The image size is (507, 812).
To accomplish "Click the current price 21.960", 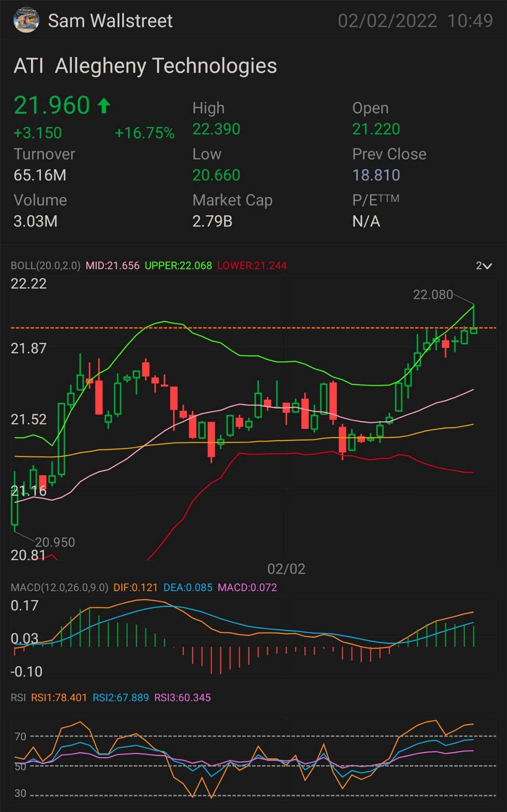I will coord(52,105).
